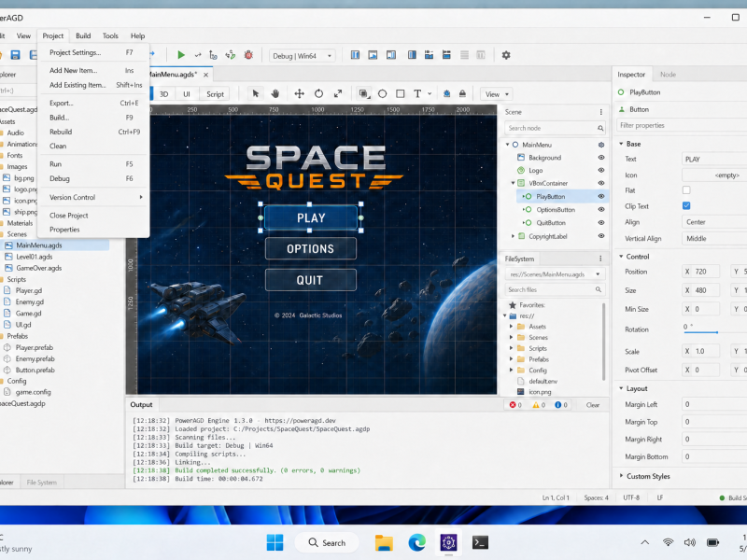The width and height of the screenshot is (747, 560).
Task: Click the search magnifier in Search node
Action: pyautogui.click(x=600, y=128)
